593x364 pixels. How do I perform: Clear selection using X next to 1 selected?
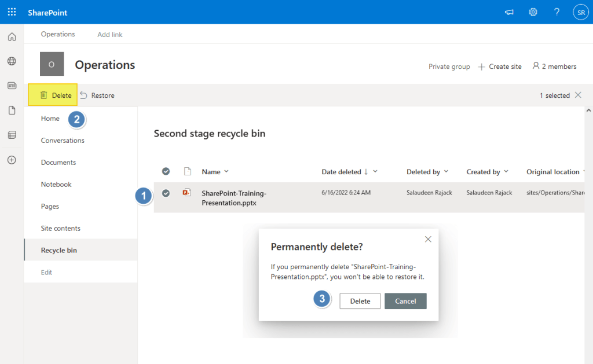[x=578, y=95]
